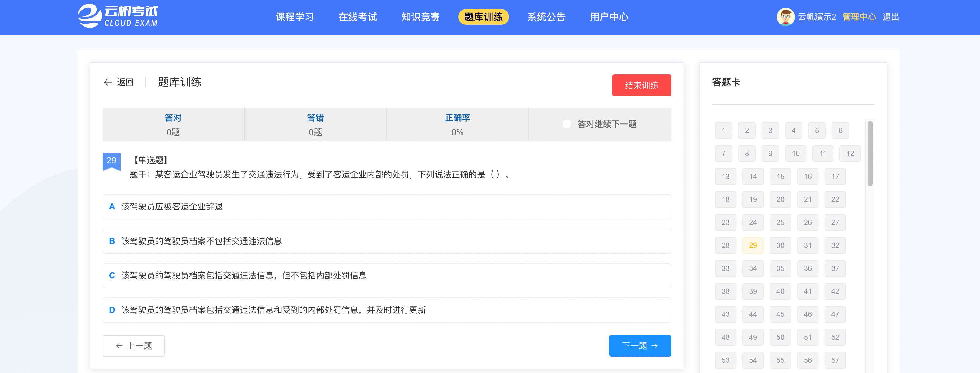Click the 返回 back link
The width and height of the screenshot is (980, 373).
tap(125, 82)
